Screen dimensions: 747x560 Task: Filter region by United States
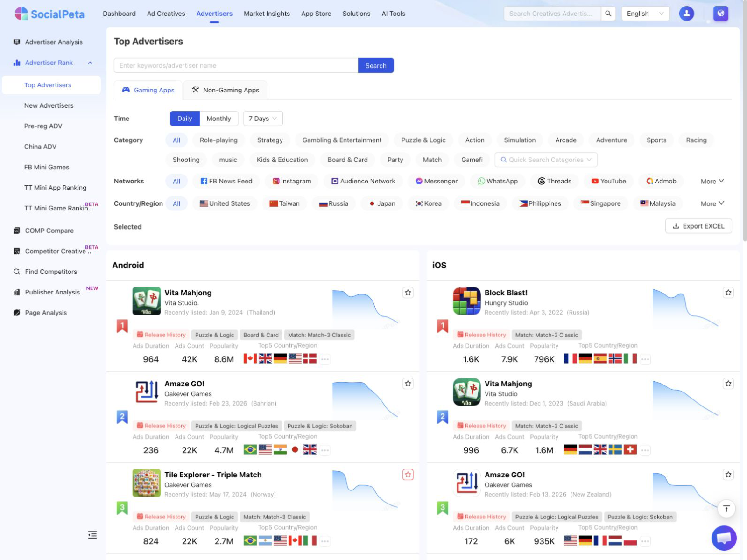pos(225,203)
